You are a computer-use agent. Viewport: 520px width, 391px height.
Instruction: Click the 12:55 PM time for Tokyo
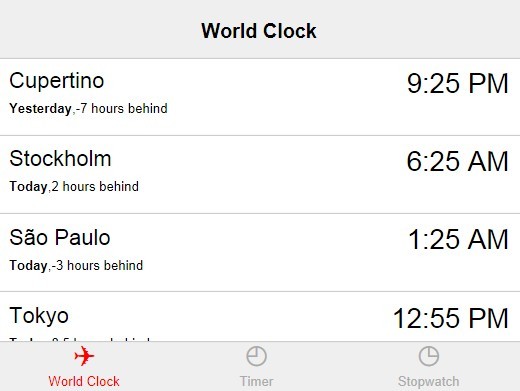pyautogui.click(x=451, y=318)
